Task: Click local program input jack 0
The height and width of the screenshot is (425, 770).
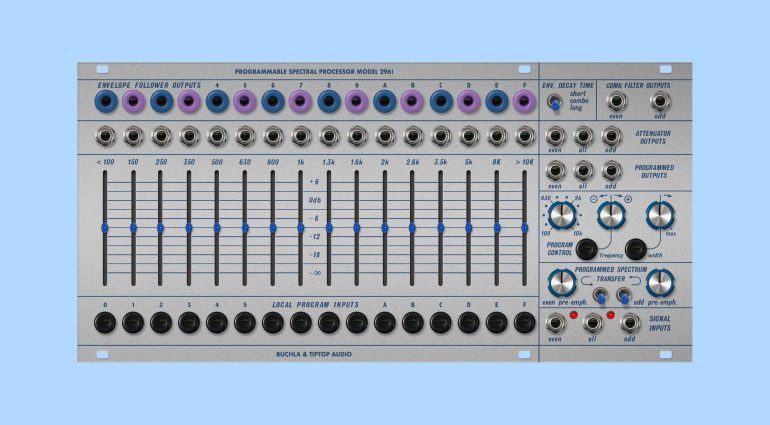Action: (104, 322)
